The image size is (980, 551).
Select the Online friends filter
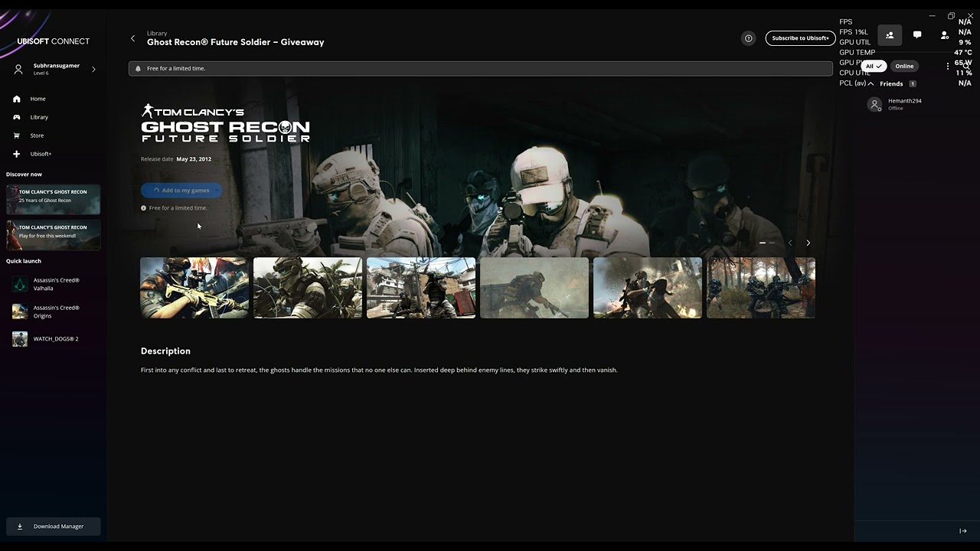pos(904,66)
